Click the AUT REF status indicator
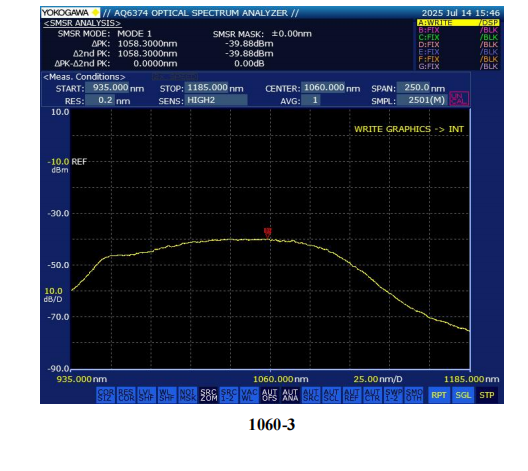Screen dimensions: 528x471 [352, 395]
